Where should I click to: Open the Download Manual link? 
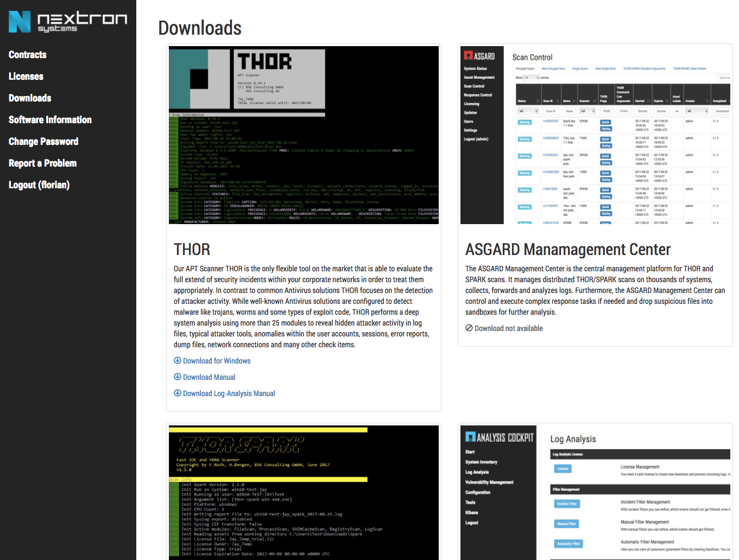[x=209, y=377]
